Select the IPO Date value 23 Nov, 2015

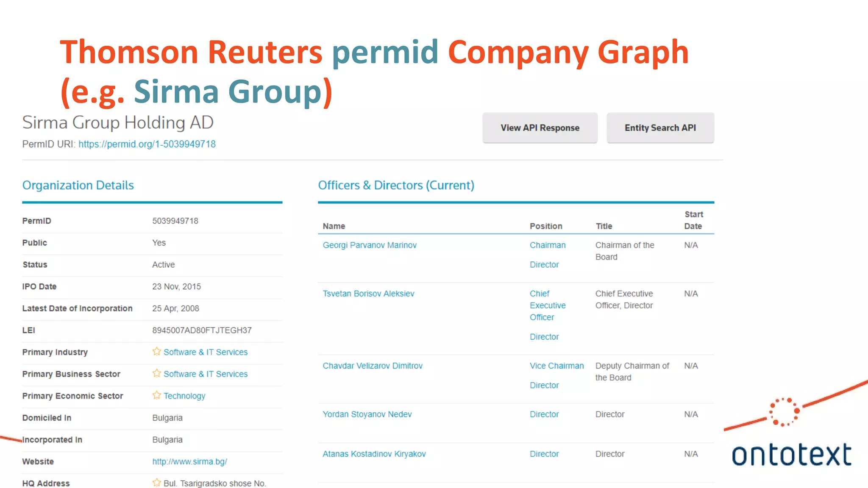177,286
